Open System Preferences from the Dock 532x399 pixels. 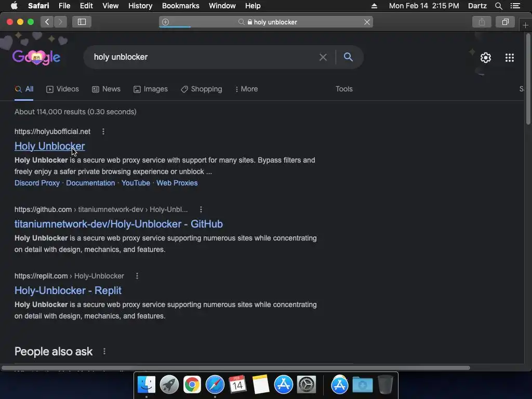tap(307, 385)
